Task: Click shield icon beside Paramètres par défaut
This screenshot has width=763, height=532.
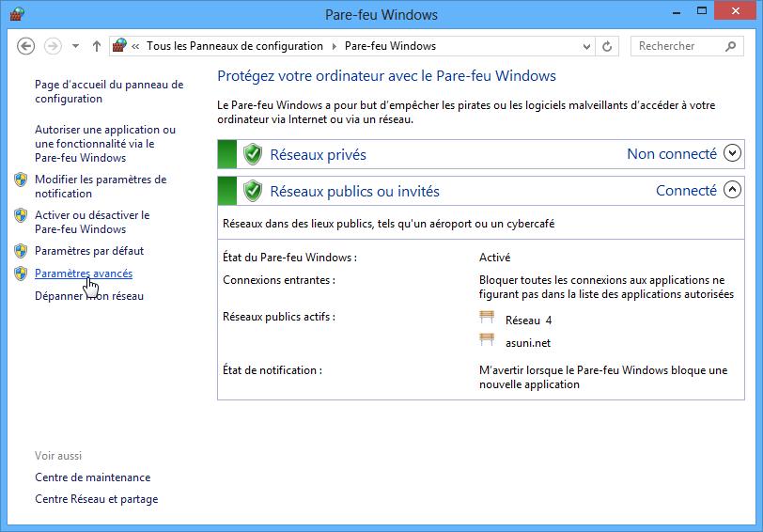Action: (21, 251)
